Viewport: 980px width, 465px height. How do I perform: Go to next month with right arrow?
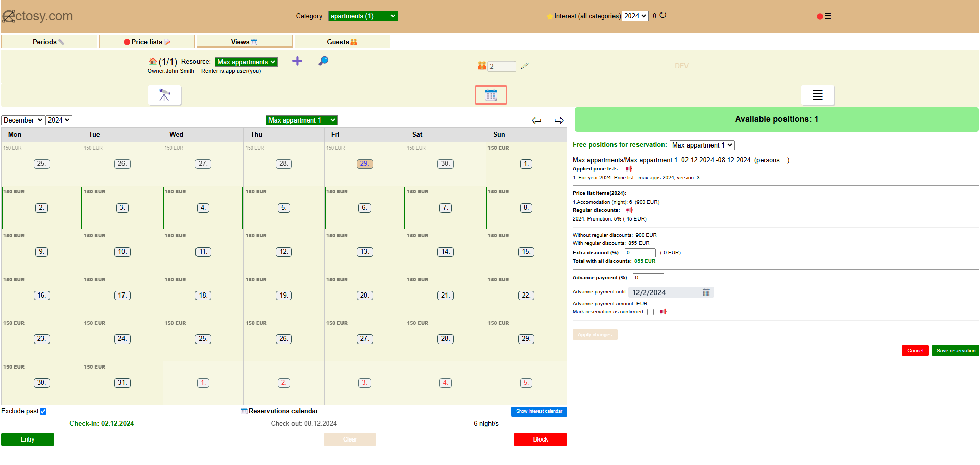point(559,120)
